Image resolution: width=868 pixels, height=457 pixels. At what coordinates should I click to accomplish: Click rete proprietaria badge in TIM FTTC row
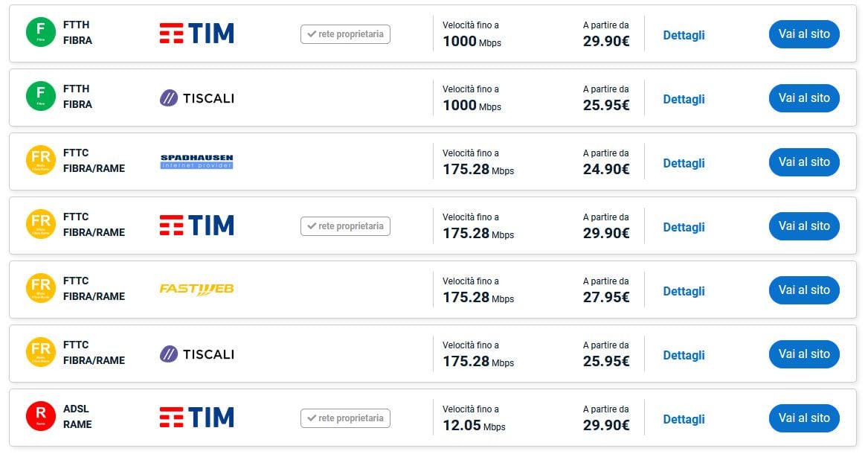tap(345, 226)
